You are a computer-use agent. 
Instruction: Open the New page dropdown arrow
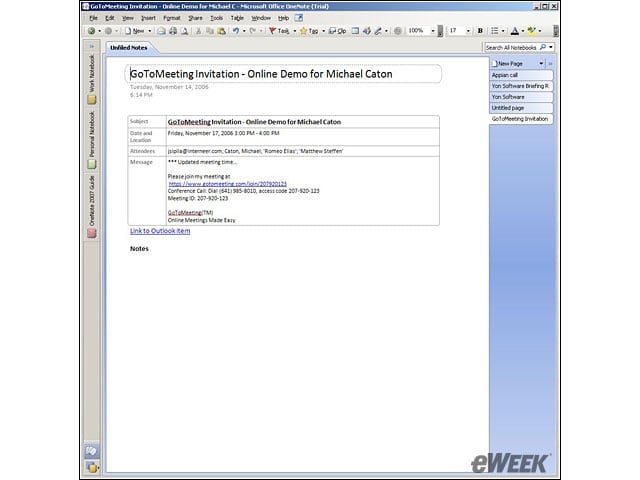click(149, 31)
